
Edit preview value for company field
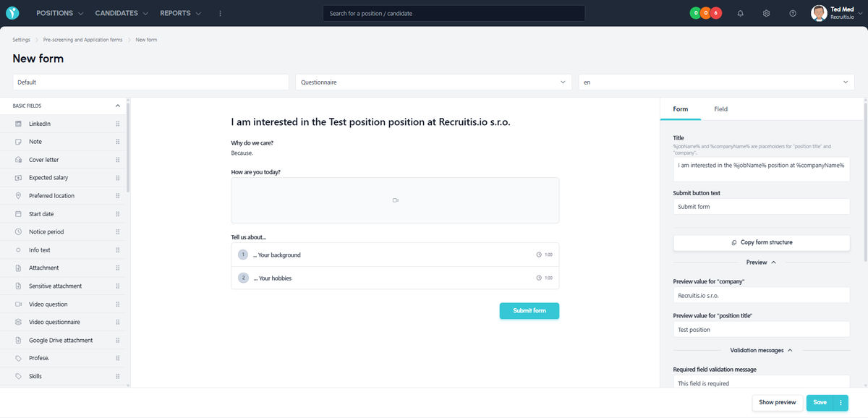tap(762, 295)
